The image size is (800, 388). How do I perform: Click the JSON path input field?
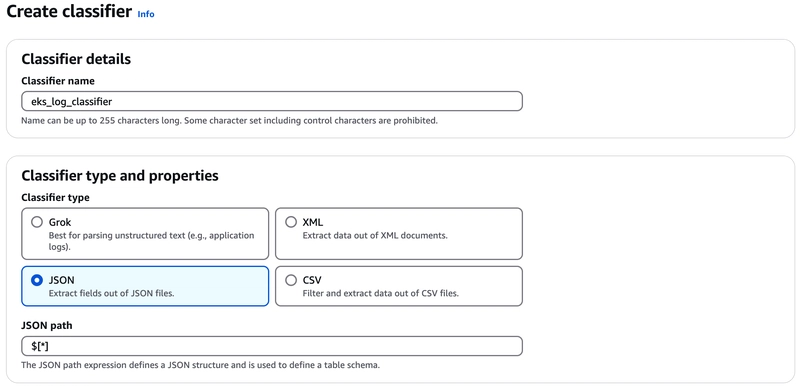tap(272, 346)
